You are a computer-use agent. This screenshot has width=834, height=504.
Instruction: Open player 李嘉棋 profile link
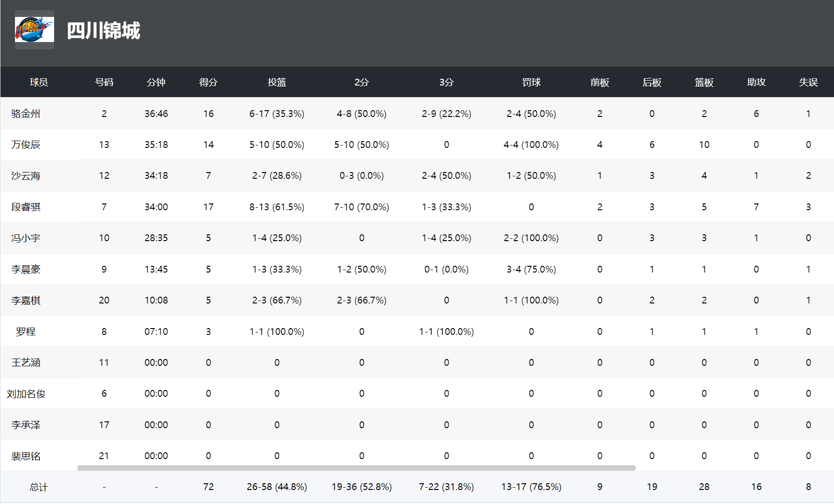coord(26,300)
